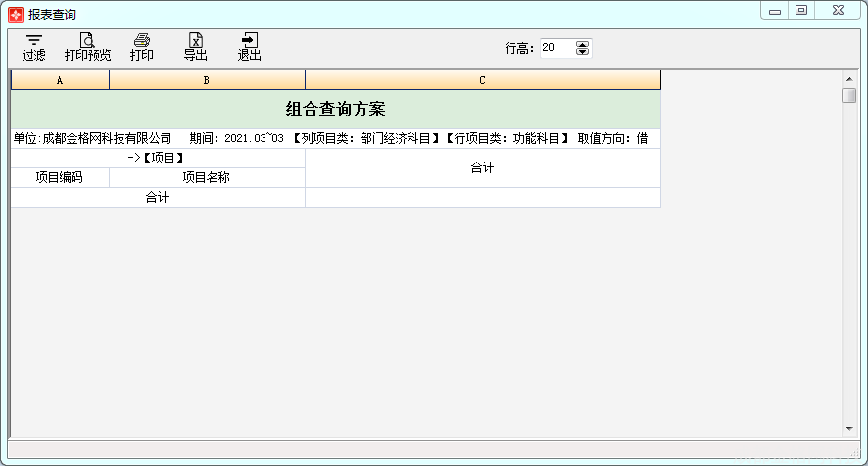868x466 pixels.
Task: Select column A header
Action: tap(60, 80)
